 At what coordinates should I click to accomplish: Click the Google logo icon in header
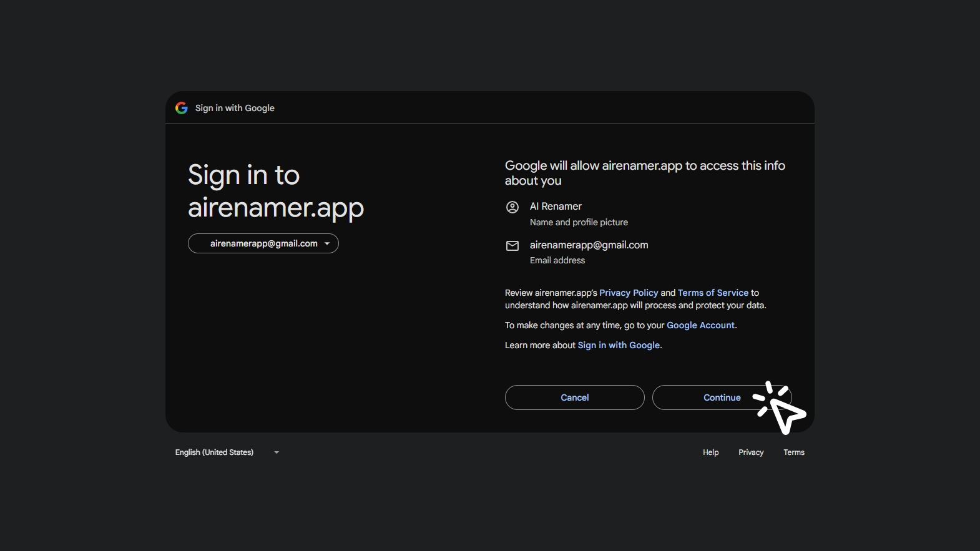(182, 108)
